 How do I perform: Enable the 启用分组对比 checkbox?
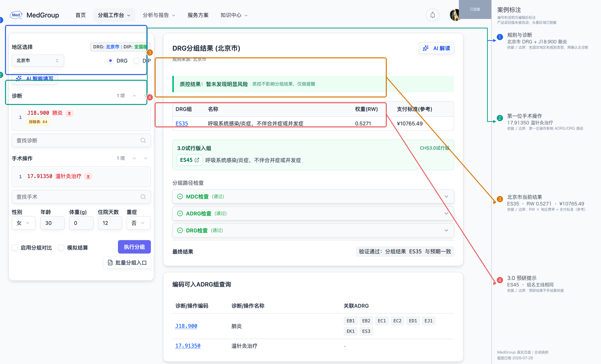(15, 248)
